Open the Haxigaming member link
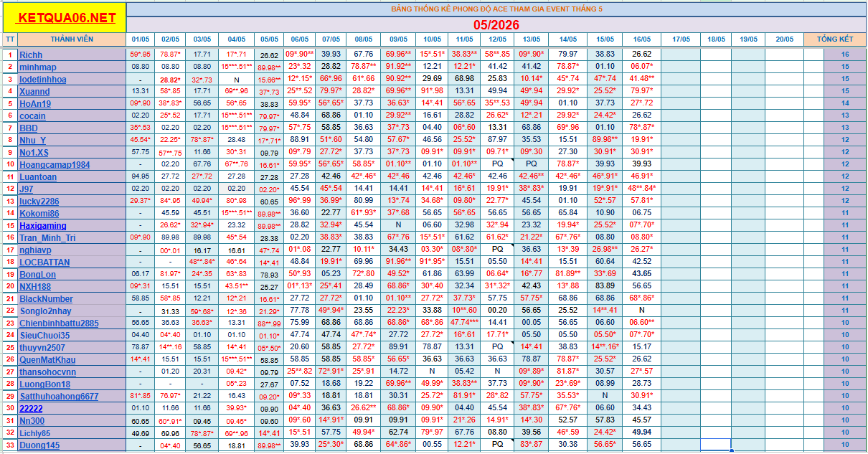Screen dimensions: 868x454 tap(43, 225)
